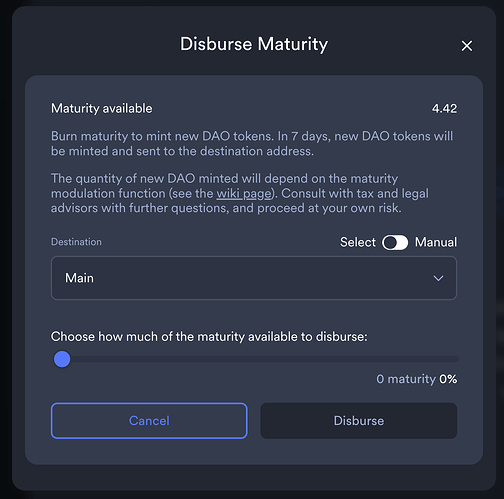
Task: Open the wiki page link
Action: [x=244, y=194]
